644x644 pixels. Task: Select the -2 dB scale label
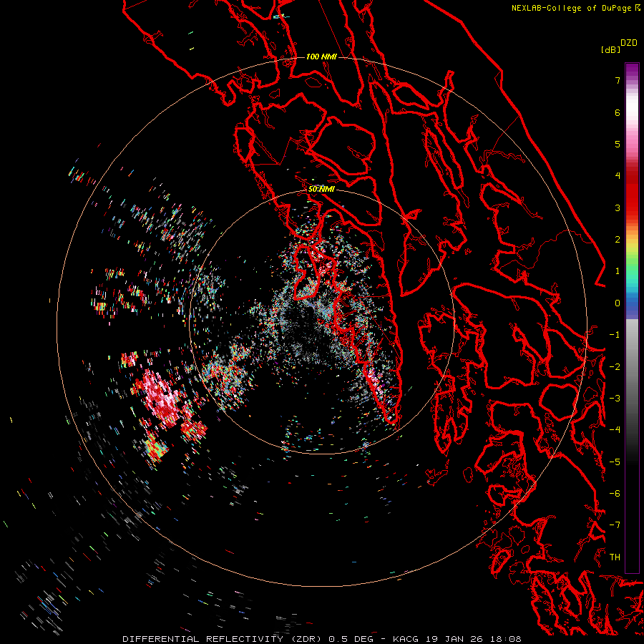click(x=615, y=366)
